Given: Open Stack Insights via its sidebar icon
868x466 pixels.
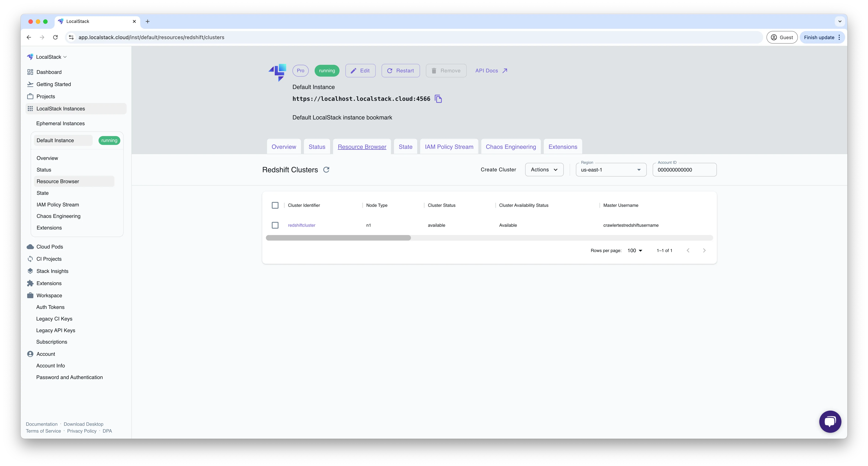Looking at the screenshot, I should click(x=30, y=271).
